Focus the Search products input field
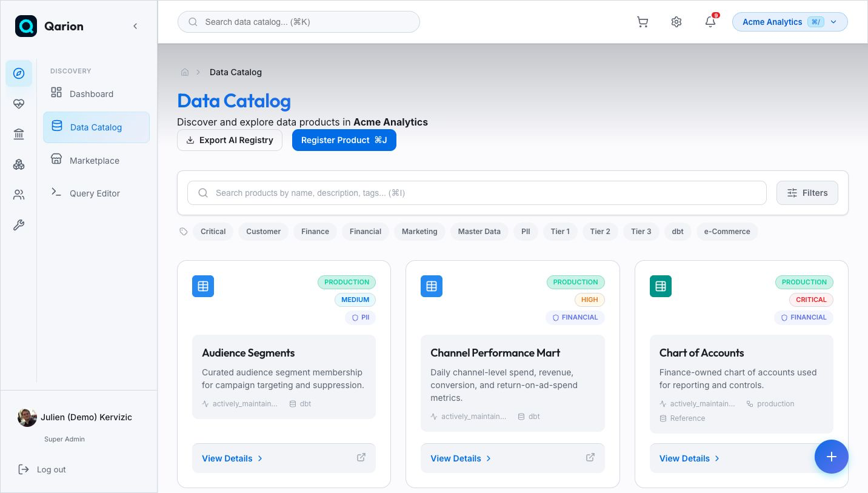868x493 pixels. 477,193
